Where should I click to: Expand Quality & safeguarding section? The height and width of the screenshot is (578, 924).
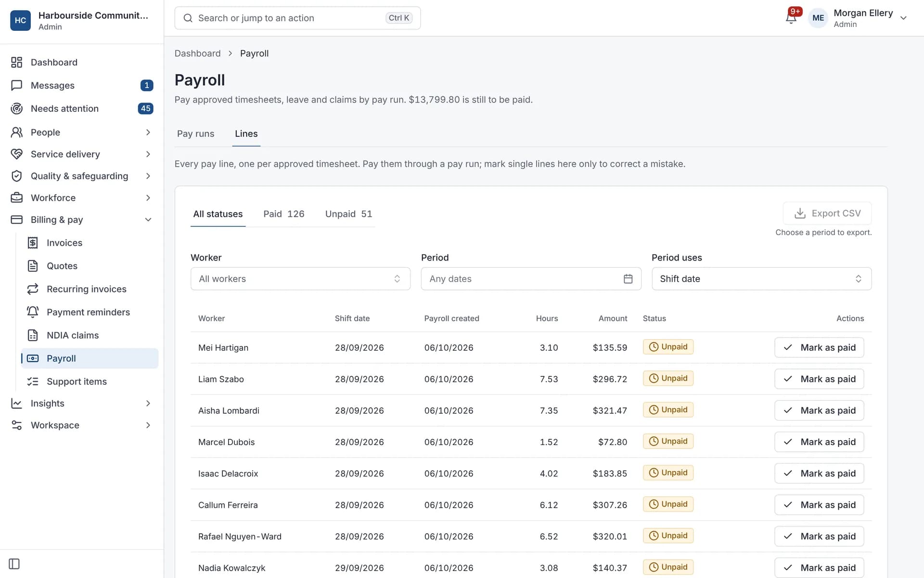click(x=82, y=176)
